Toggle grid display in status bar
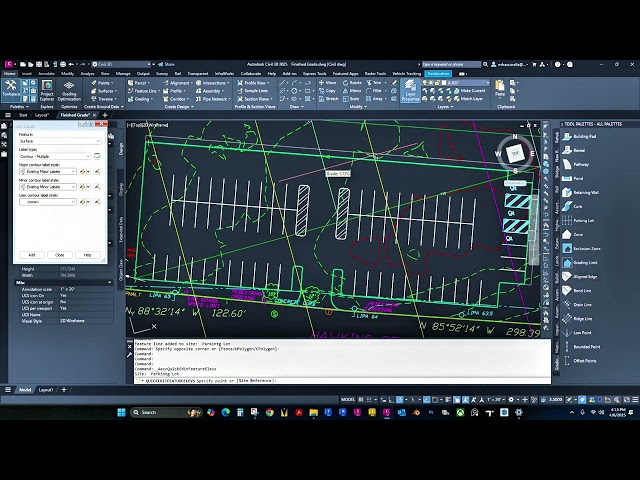The image size is (640, 480). pyautogui.click(x=362, y=400)
